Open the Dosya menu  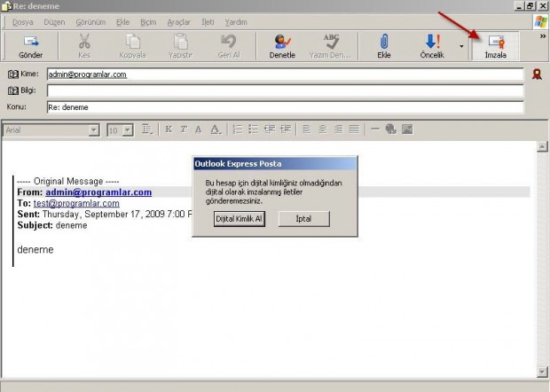(x=23, y=22)
